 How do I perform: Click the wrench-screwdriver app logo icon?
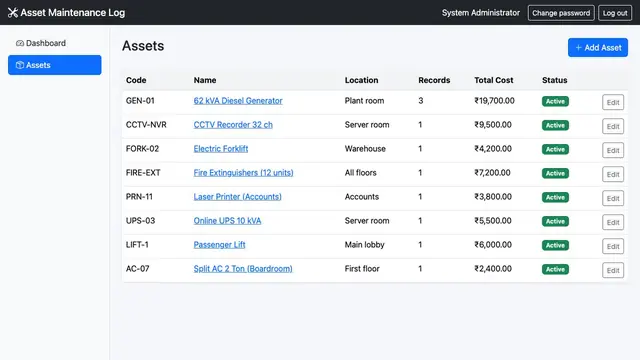[x=13, y=13]
